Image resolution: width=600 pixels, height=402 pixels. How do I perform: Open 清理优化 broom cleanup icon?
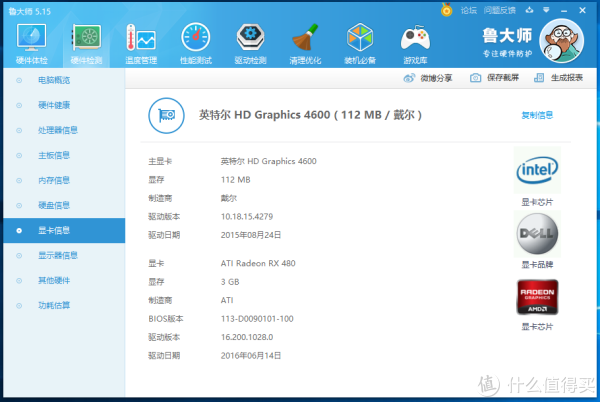click(x=305, y=43)
